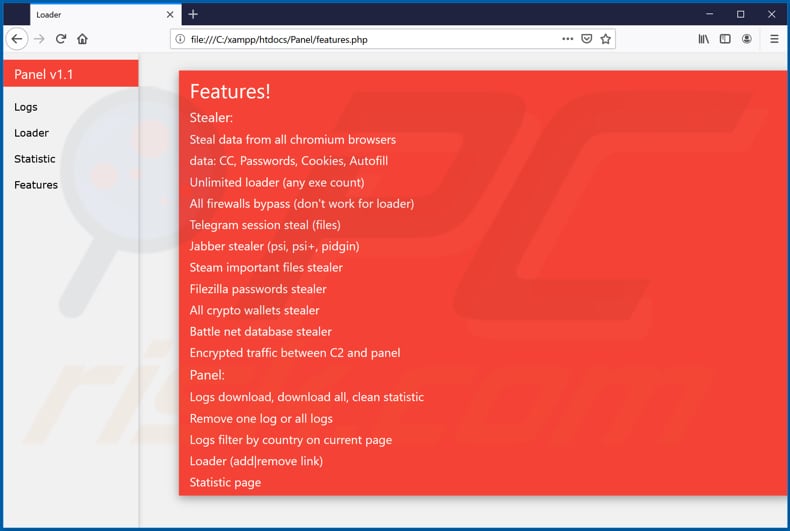This screenshot has width=790, height=531.
Task: Open Features in the sidebar
Action: (x=36, y=185)
